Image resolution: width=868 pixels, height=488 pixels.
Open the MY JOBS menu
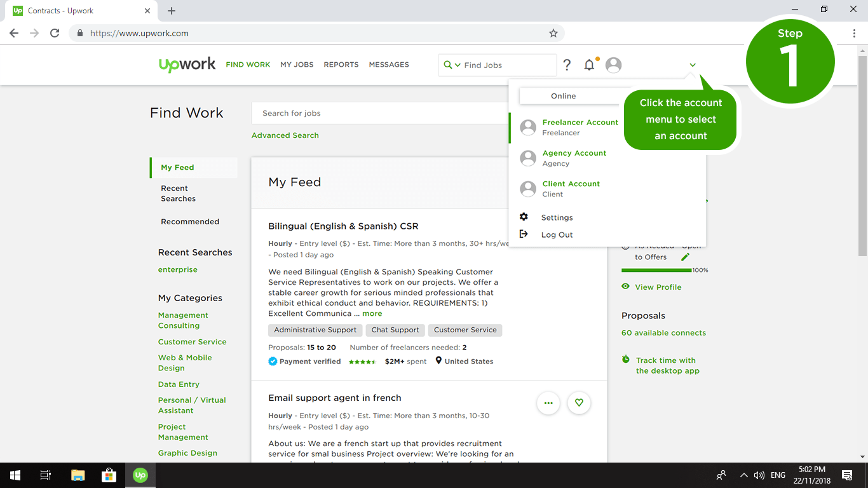click(x=297, y=64)
